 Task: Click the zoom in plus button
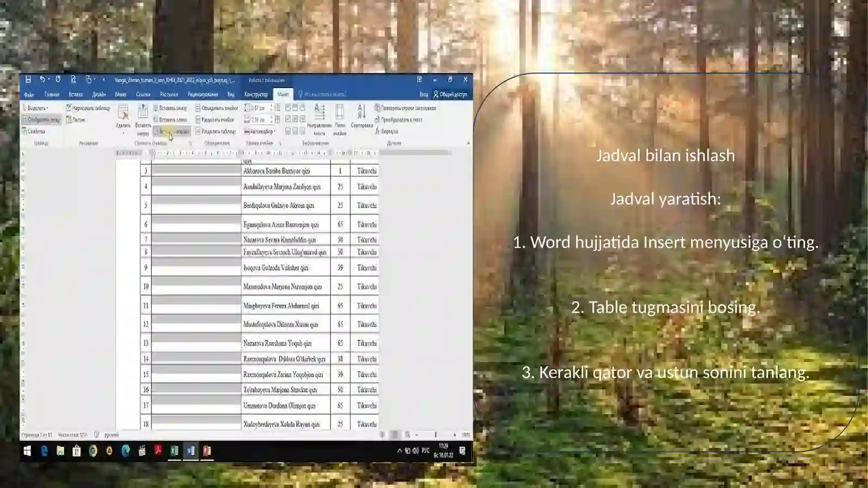[x=455, y=435]
